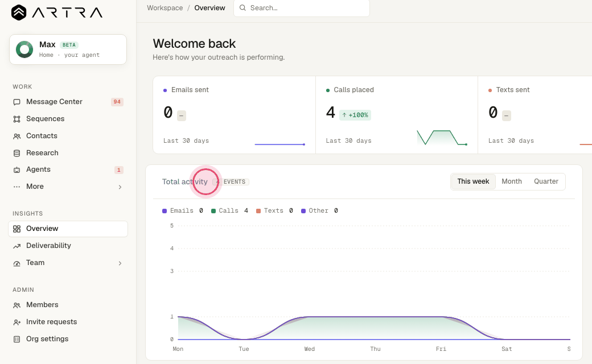The height and width of the screenshot is (364, 592).
Task: Click the Texts sent stat card
Action: (x=535, y=115)
